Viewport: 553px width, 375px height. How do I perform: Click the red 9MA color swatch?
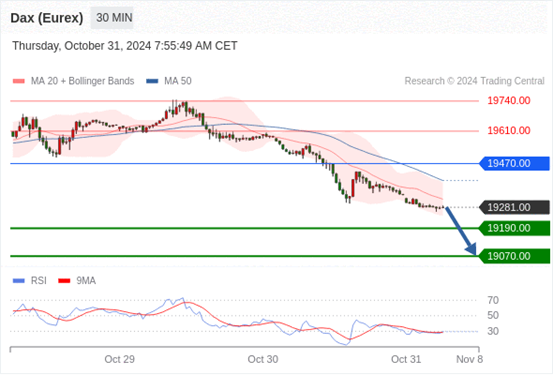coord(64,281)
